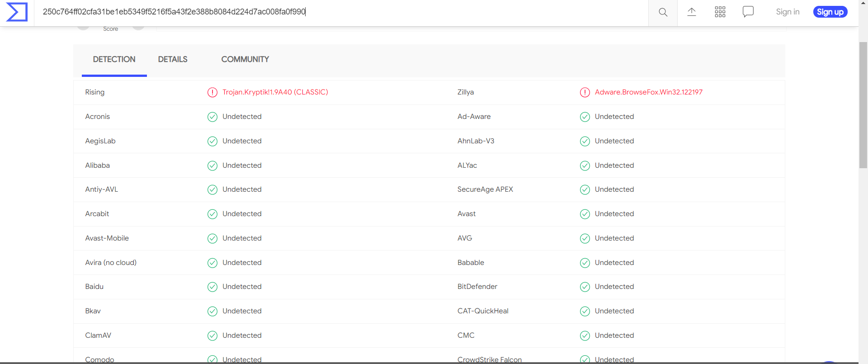The width and height of the screenshot is (868, 364).
Task: Click the check icon in Alibaba row
Action: (x=212, y=165)
